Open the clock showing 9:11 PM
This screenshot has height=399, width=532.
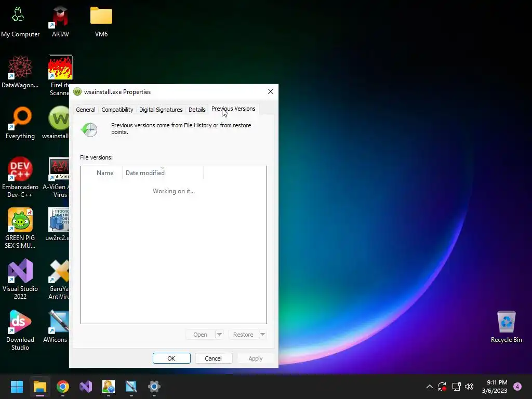(495, 387)
